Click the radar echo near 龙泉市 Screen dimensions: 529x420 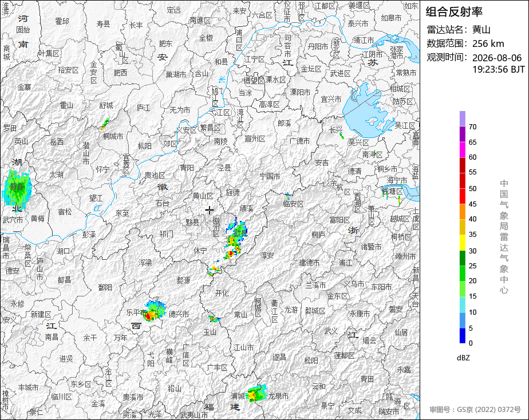pyautogui.click(x=256, y=393)
